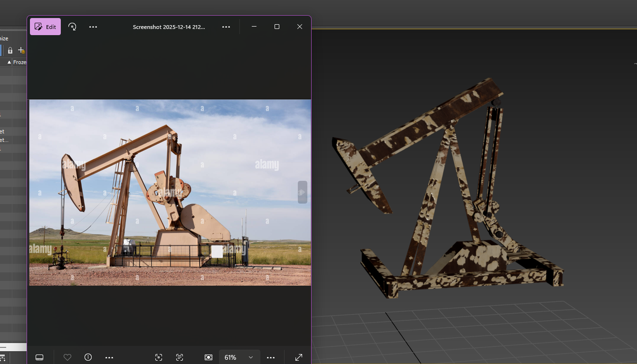The image size is (637, 364).
Task: Click the fit-to-window actual size icon
Action: (209, 357)
